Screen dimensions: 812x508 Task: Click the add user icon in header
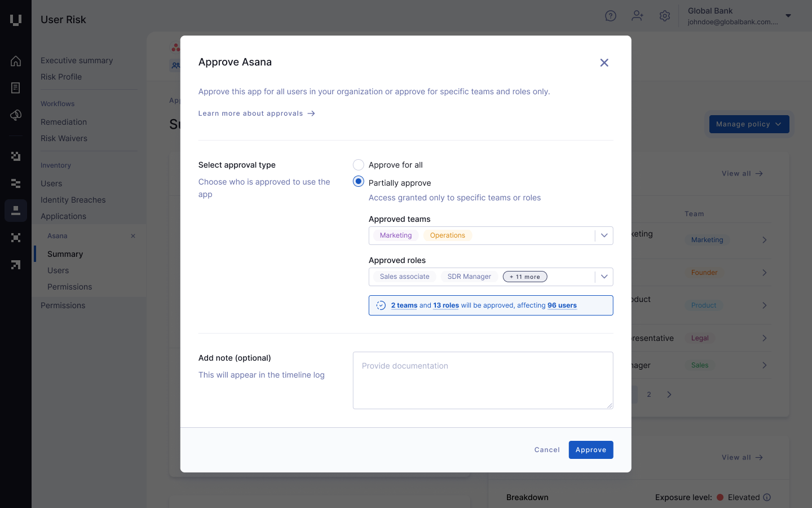638,16
